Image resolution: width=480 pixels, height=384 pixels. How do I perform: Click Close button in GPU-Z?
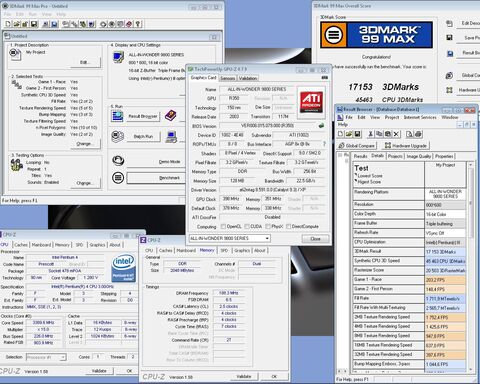pyautogui.click(x=315, y=239)
